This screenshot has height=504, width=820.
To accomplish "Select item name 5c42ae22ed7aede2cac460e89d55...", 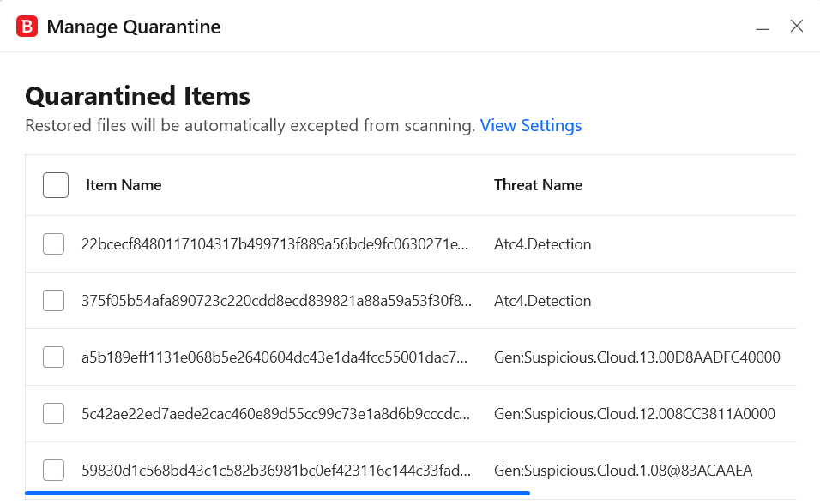I will 276,413.
